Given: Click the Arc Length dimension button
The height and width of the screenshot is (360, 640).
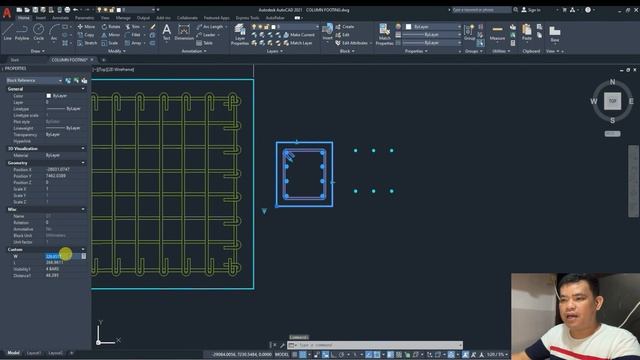Looking at the screenshot, I should pyautogui.click(x=210, y=27).
